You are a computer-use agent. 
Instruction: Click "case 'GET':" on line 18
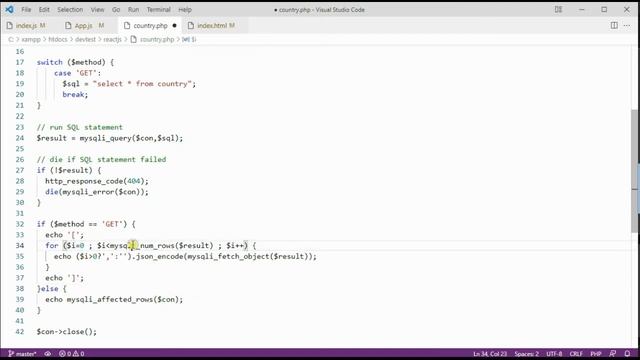77,73
